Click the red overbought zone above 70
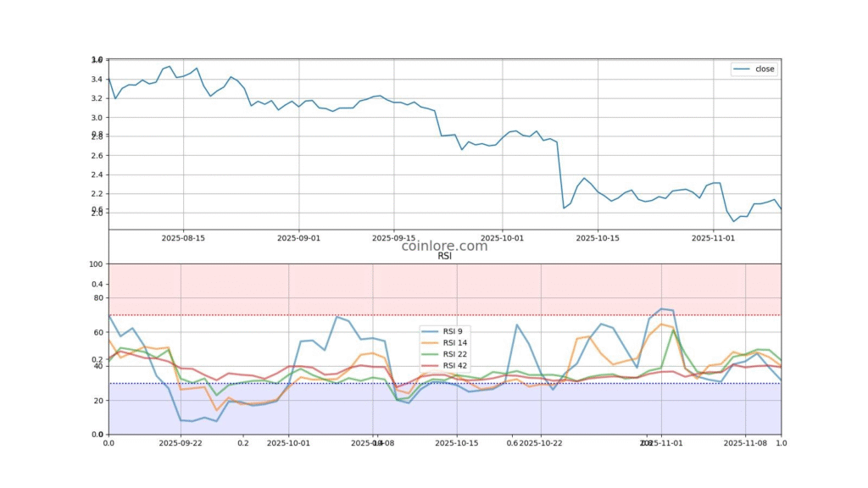The height and width of the screenshot is (488, 868). pyautogui.click(x=444, y=288)
